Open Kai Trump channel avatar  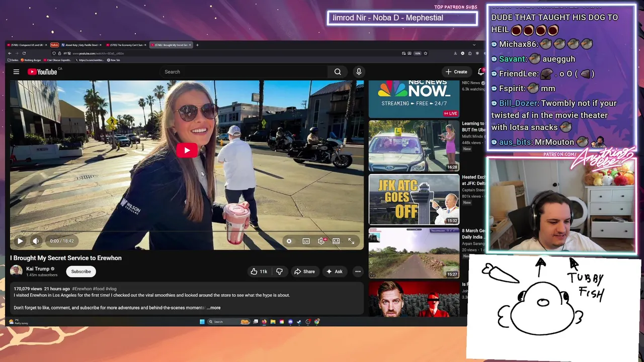[16, 271]
